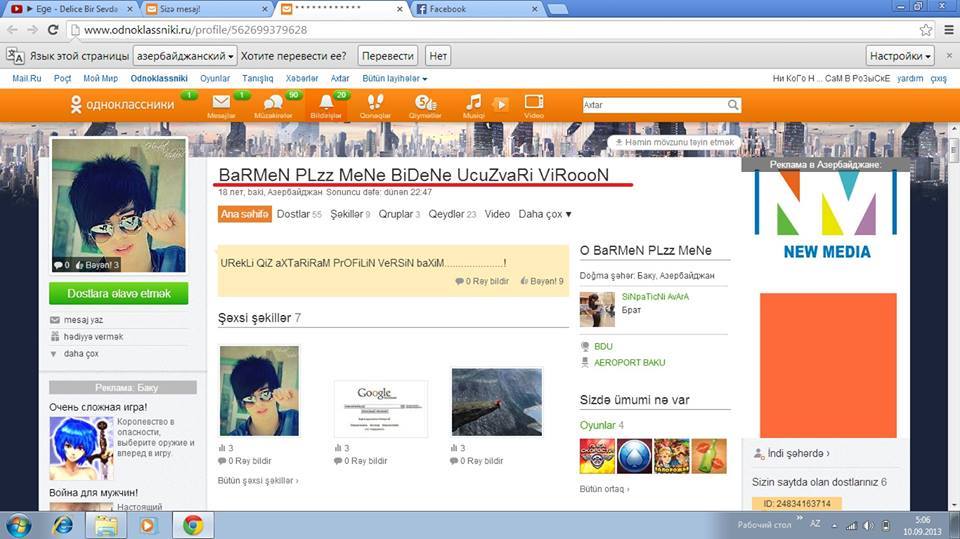Open the Qeydlər 23 tab
This screenshot has height=539, width=960.
tap(452, 214)
